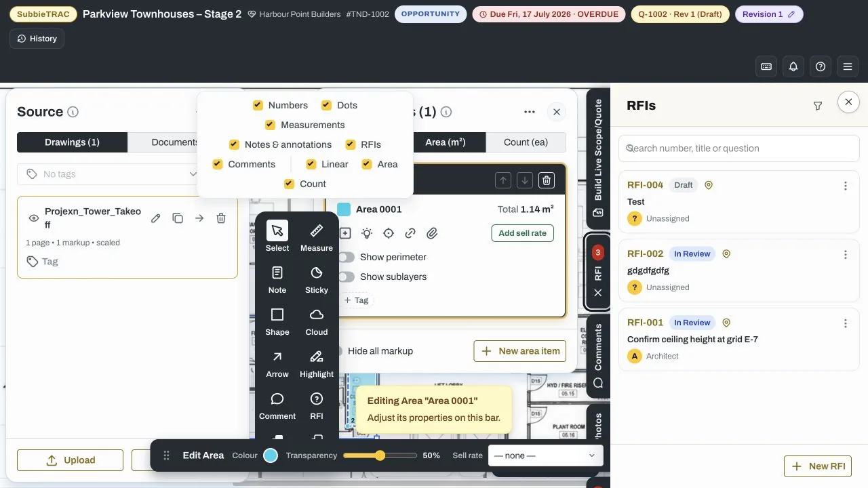Viewport: 868px width, 488px height.
Task: Open the takeoff panel three-dot menu
Action: pyautogui.click(x=530, y=112)
